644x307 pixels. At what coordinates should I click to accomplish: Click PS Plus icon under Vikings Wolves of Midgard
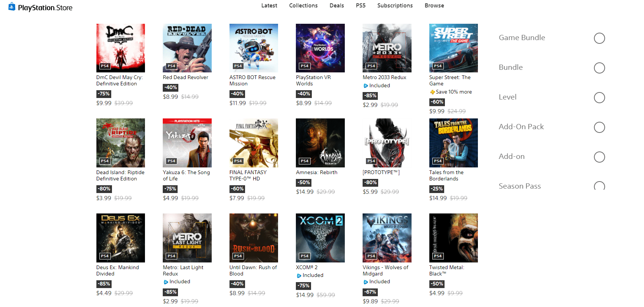coord(366,282)
